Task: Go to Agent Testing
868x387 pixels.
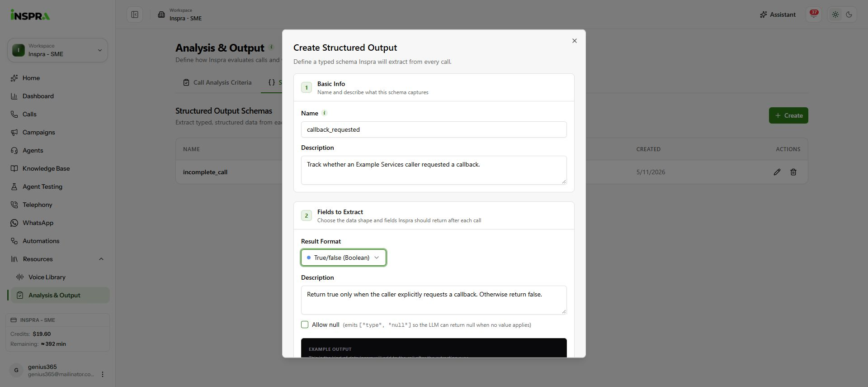Action: (x=57, y=186)
